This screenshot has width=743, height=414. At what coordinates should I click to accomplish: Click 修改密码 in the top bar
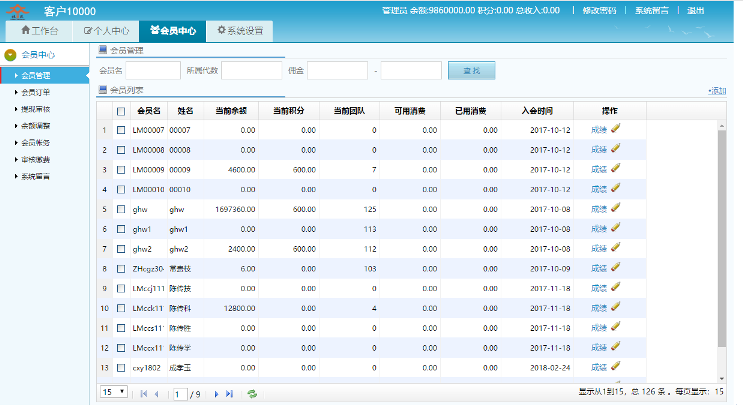(599, 10)
